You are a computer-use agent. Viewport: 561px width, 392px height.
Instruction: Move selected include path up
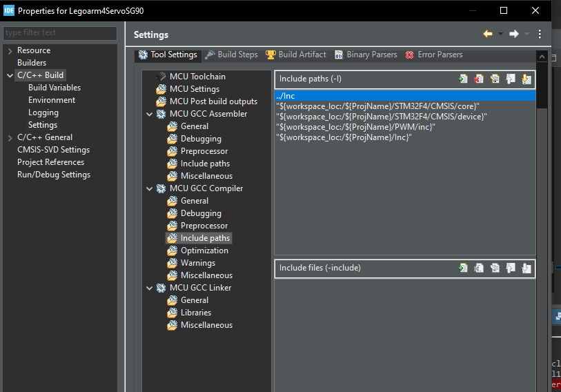(x=511, y=79)
